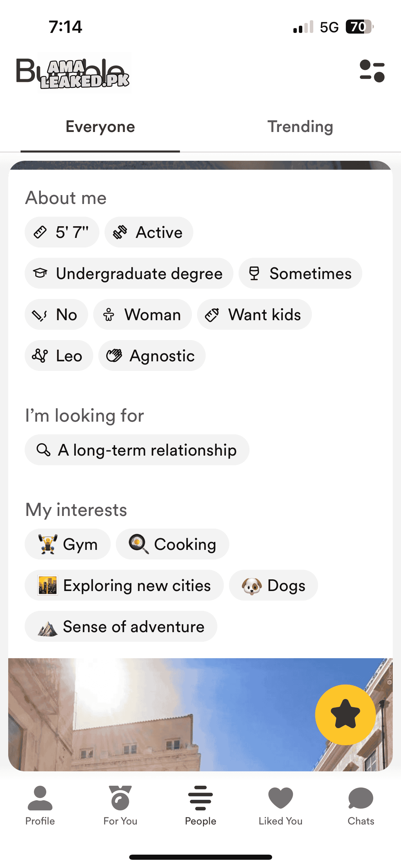The width and height of the screenshot is (401, 868).
Task: Tap the Exploring new cities chip
Action: click(x=124, y=585)
